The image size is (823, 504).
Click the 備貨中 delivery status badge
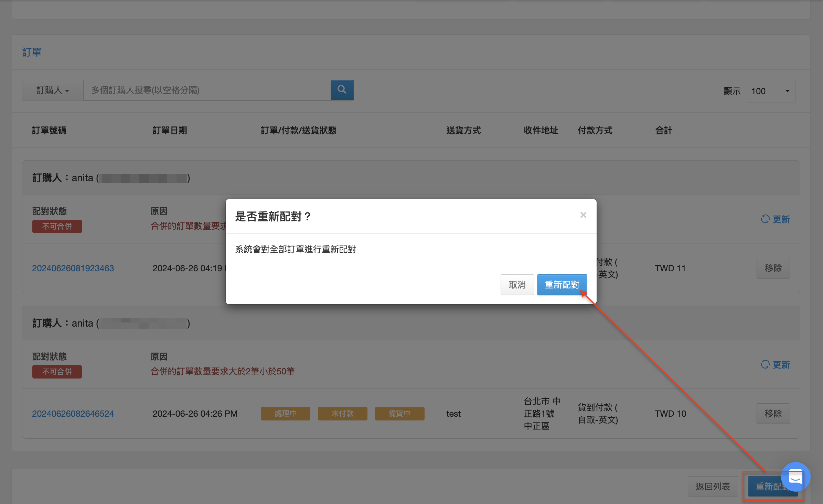[x=400, y=414]
